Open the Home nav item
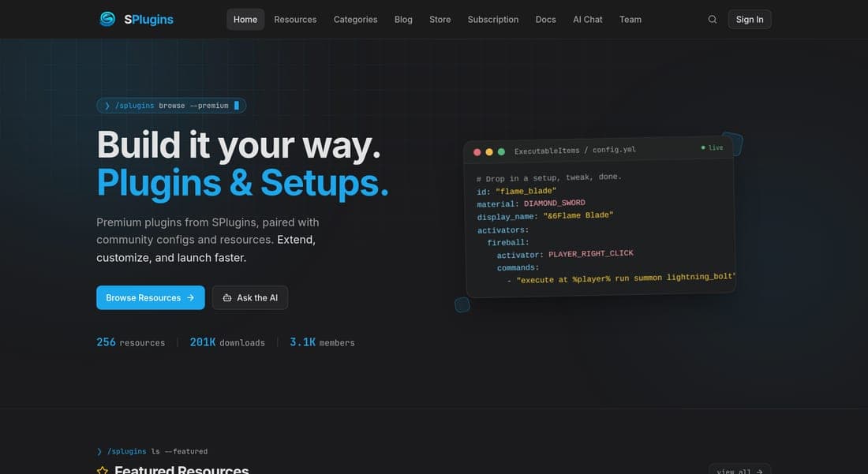The width and height of the screenshot is (868, 474). (x=245, y=20)
